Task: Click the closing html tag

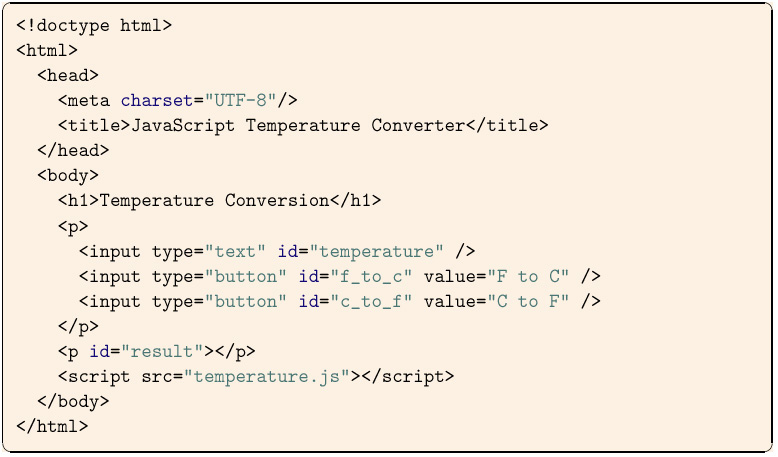Action: point(52,426)
